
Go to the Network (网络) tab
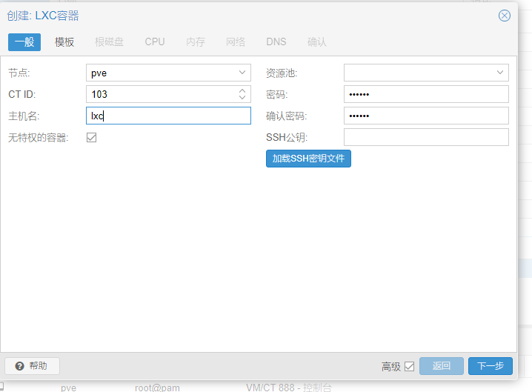click(x=236, y=42)
